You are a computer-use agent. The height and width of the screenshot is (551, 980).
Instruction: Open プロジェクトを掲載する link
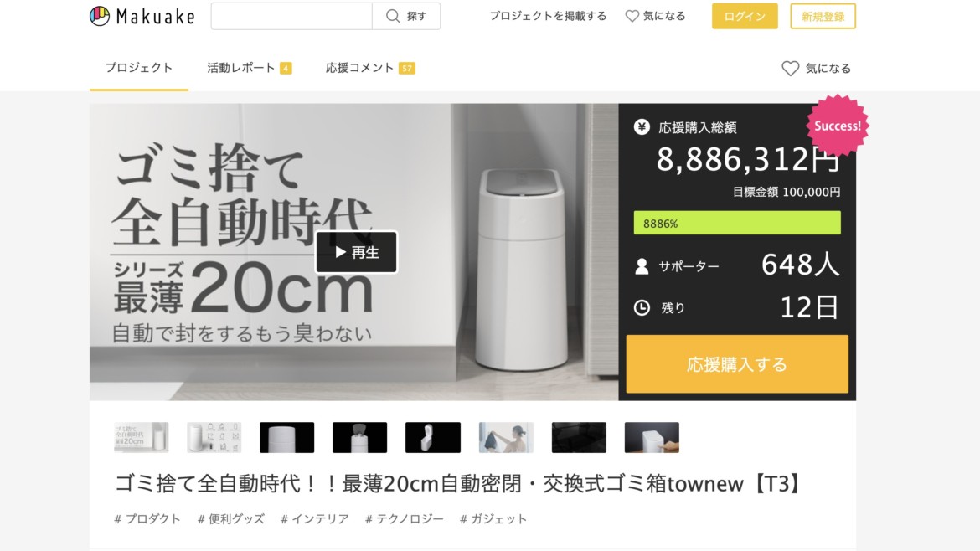pyautogui.click(x=548, y=16)
